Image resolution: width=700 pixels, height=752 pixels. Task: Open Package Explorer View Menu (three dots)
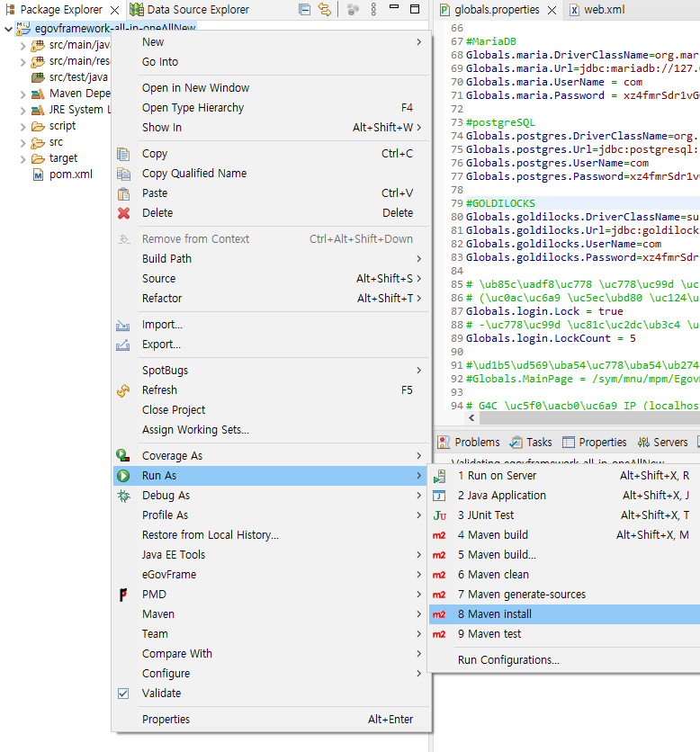click(x=373, y=9)
